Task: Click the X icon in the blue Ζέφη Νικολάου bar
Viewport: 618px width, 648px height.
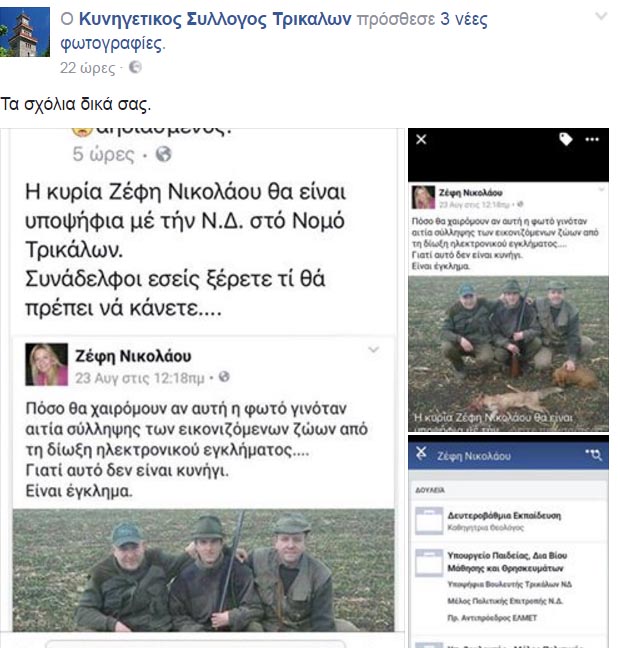Action: (421, 453)
